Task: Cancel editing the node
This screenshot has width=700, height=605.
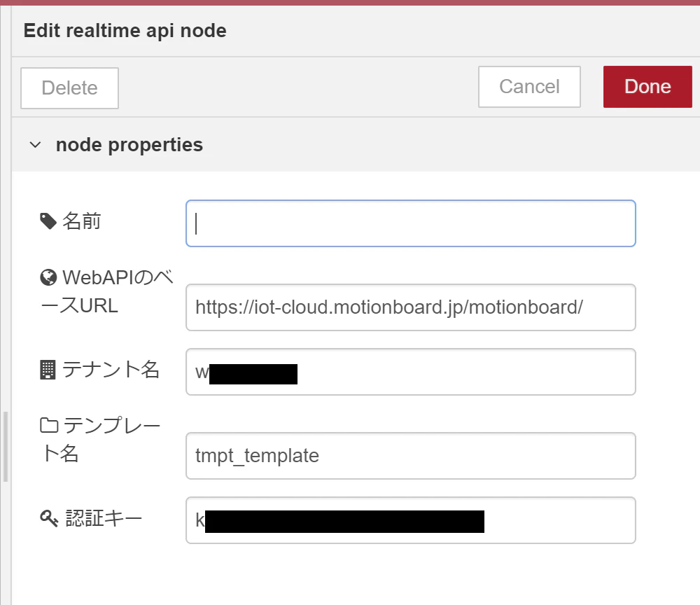Action: (x=529, y=87)
